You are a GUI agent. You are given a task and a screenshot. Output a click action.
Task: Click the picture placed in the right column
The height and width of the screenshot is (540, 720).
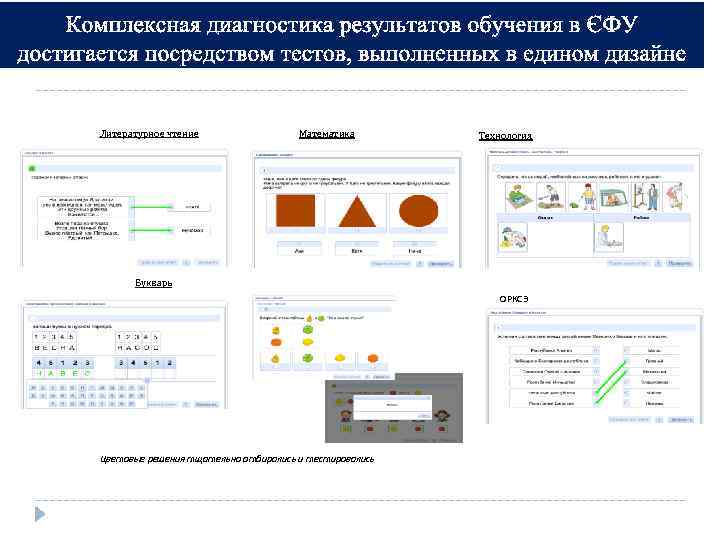point(609,237)
